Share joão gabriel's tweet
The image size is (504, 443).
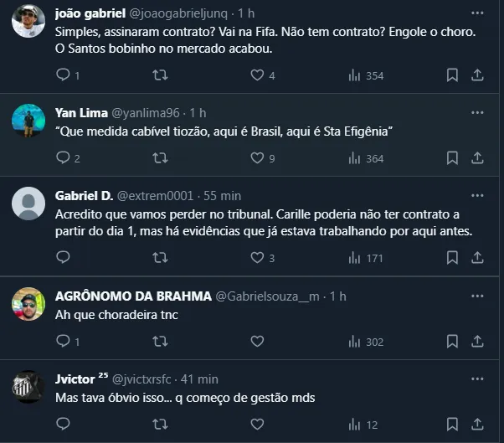(478, 75)
